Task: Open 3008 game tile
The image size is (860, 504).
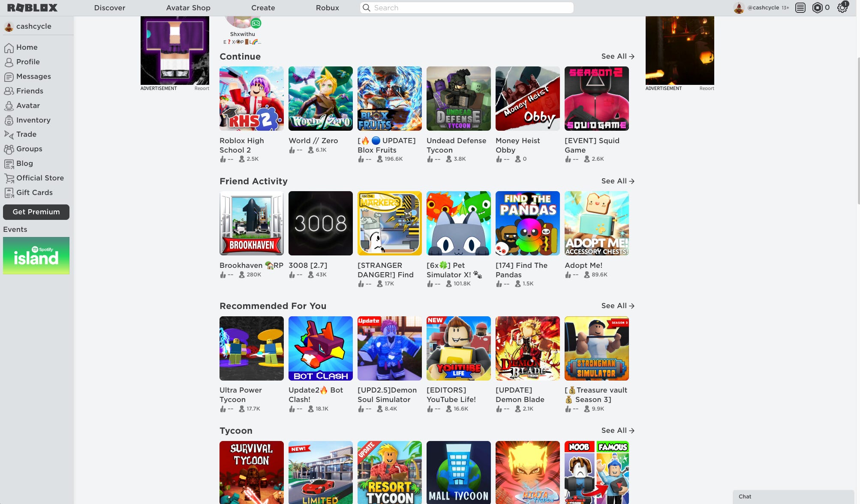Action: (x=321, y=223)
